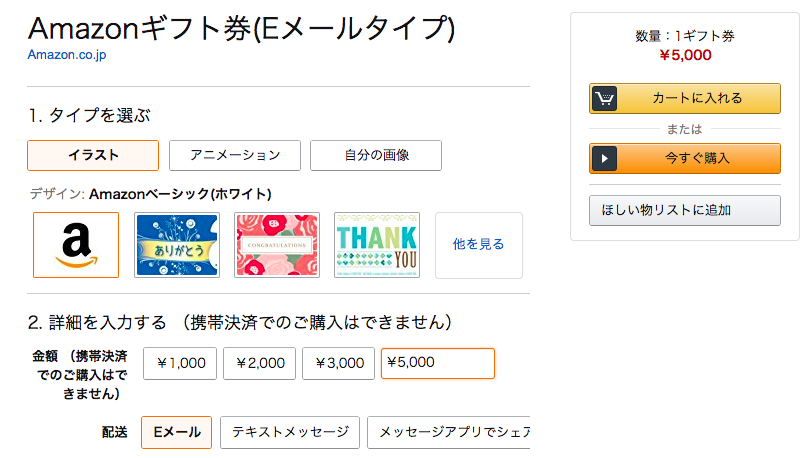This screenshot has width=807, height=458.
Task: Choose メッセージアプリでシェア delivery option
Action: (x=449, y=432)
